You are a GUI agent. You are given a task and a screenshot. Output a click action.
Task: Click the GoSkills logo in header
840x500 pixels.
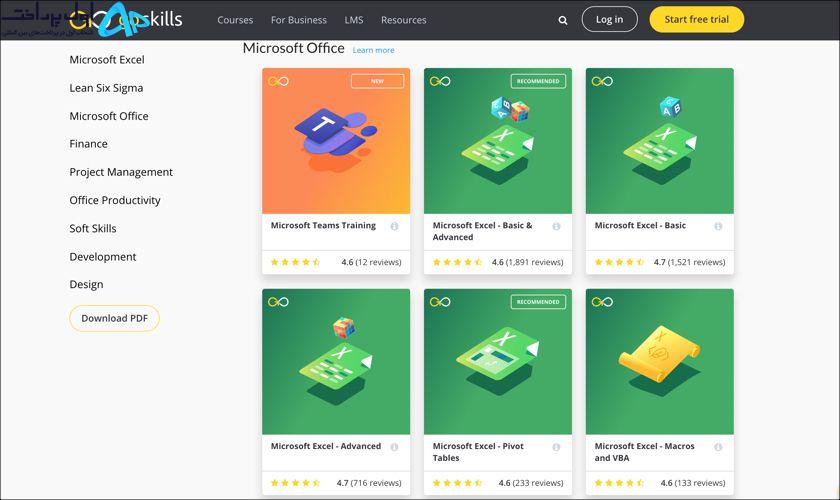[x=126, y=20]
